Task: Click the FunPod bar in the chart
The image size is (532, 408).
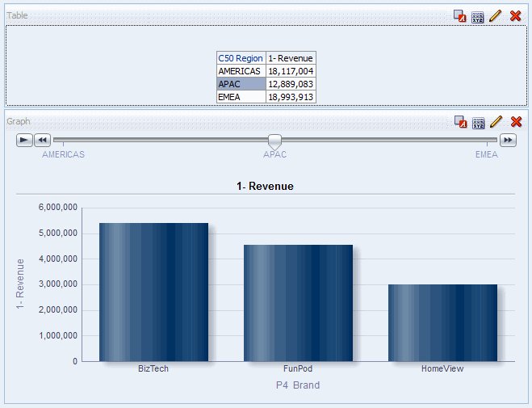Action: (x=298, y=303)
